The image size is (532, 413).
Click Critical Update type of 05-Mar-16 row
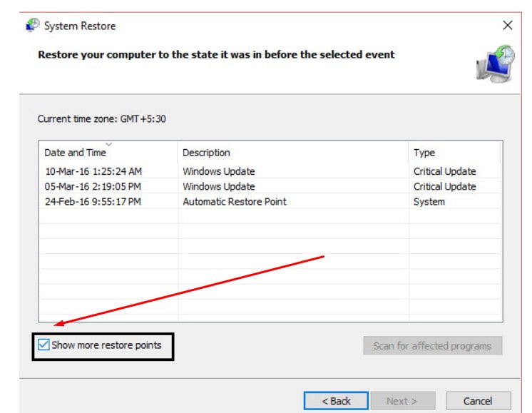[x=444, y=186]
